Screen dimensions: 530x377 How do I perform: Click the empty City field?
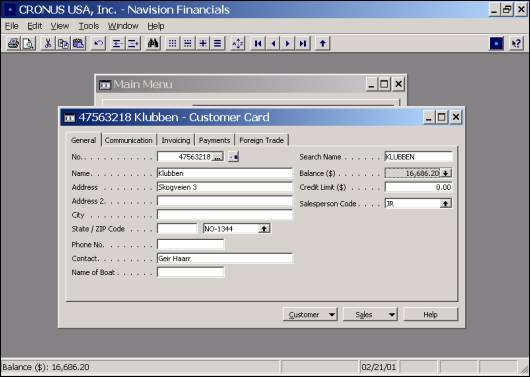tap(225, 215)
